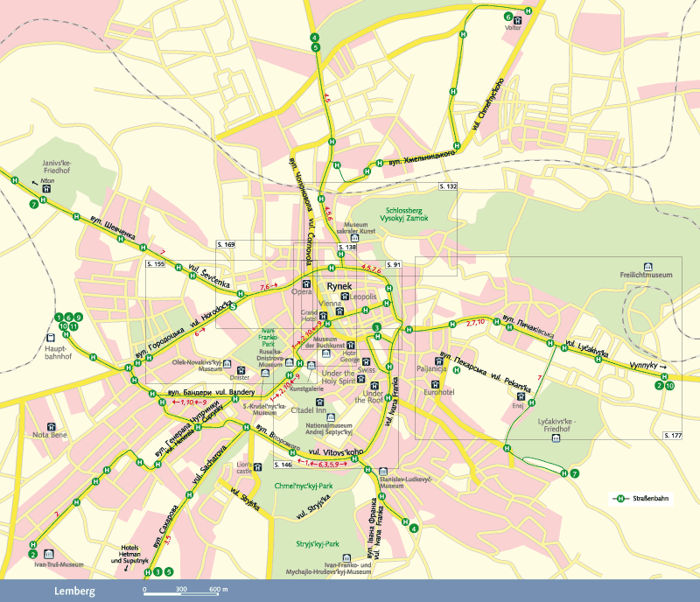Click the Enej hotel icon
The image size is (700, 602).
521,396
